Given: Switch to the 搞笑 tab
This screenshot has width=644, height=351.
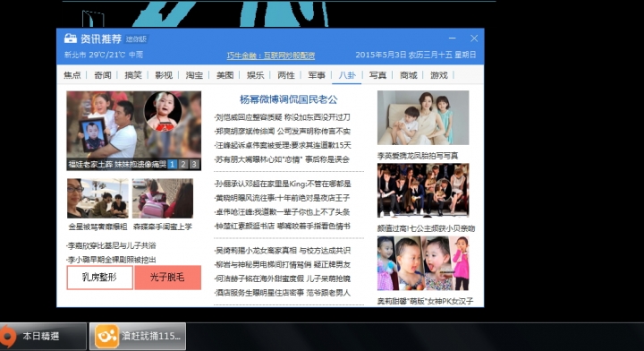Looking at the screenshot, I should coord(133,75).
